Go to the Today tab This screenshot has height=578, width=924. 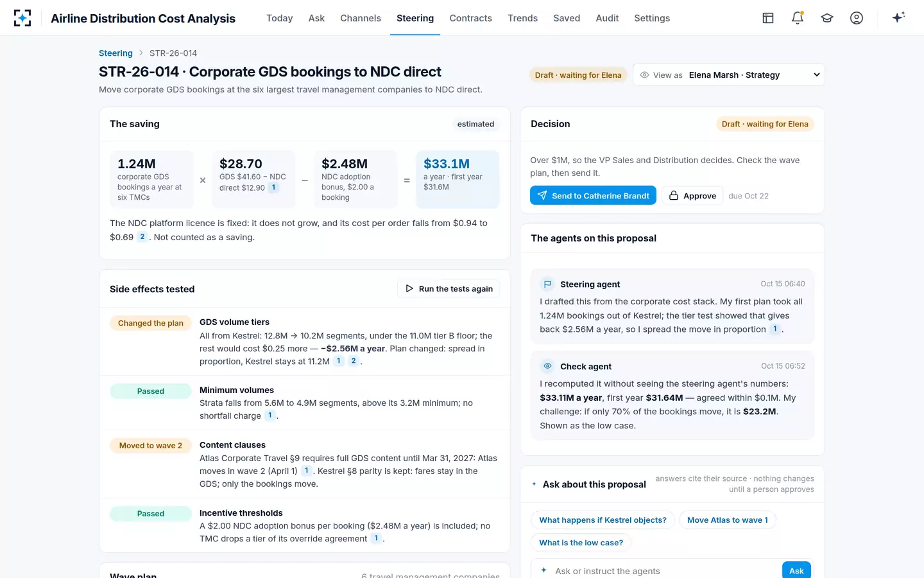click(279, 18)
